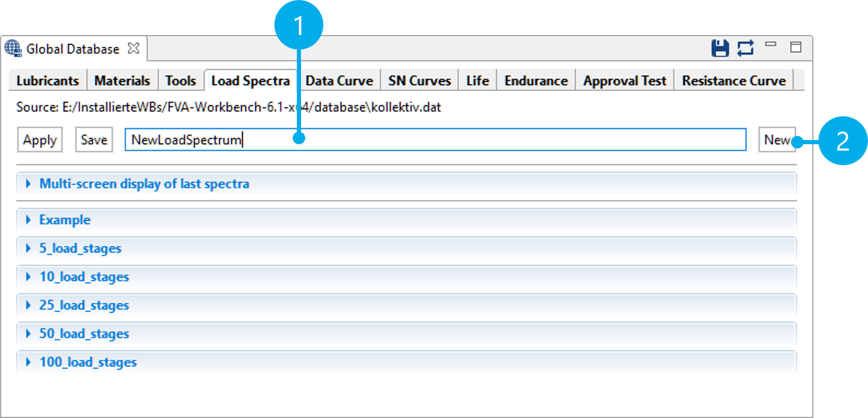Expand the Example load spectrum
This screenshot has height=418, width=868.
64,220
